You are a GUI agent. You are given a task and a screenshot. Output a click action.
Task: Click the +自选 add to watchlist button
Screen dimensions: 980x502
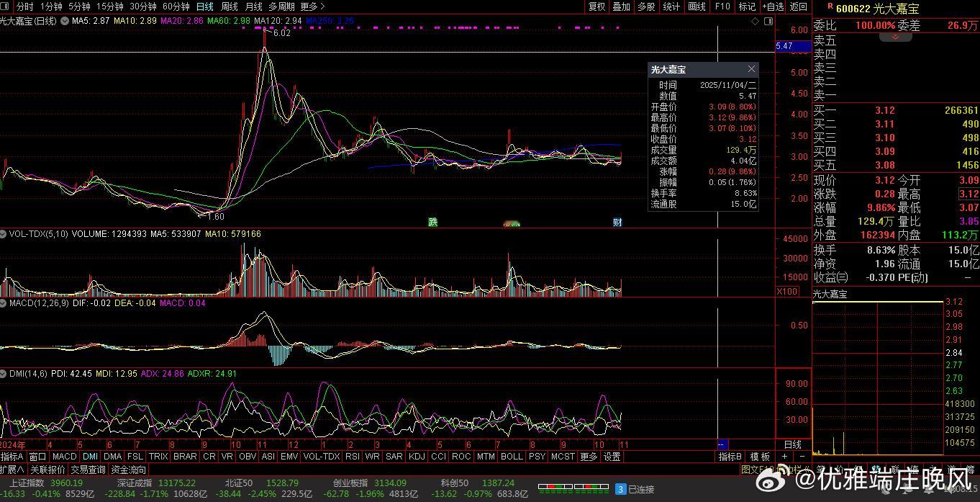click(x=772, y=6)
